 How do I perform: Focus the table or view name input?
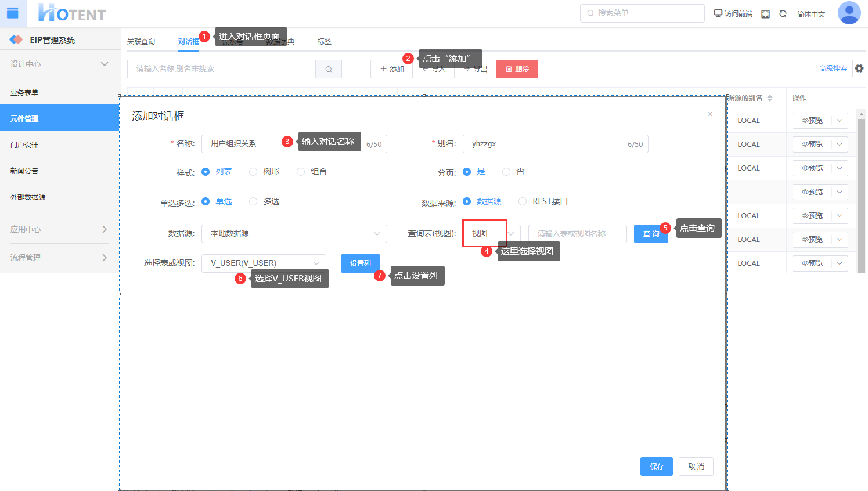click(x=578, y=233)
